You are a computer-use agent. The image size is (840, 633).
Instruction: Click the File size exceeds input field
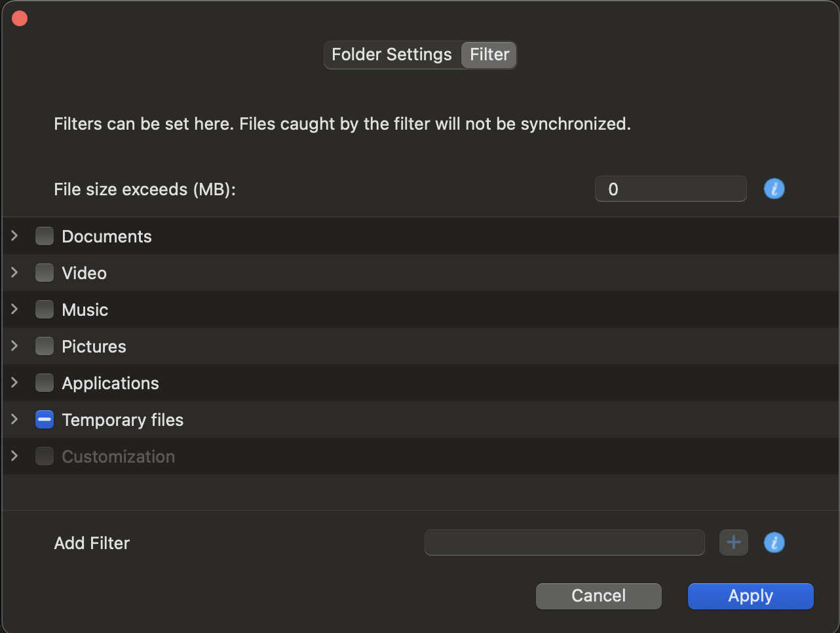[671, 189]
